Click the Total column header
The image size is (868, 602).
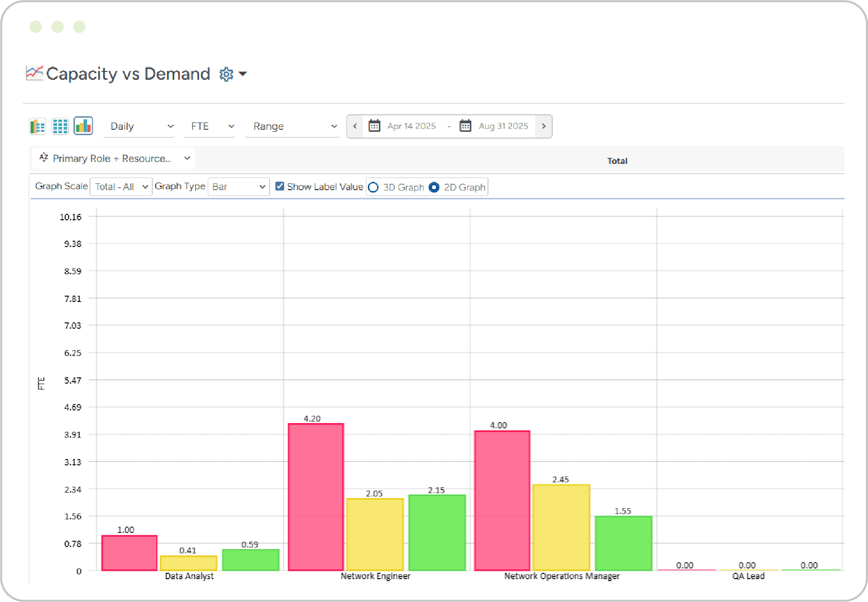(617, 161)
